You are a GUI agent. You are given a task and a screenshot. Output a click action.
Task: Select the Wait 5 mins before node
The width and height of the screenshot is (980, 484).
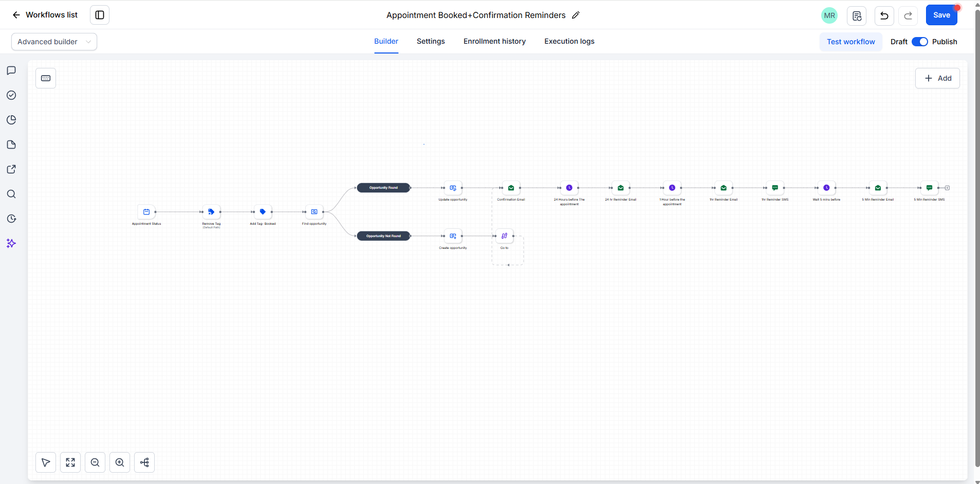coord(826,188)
